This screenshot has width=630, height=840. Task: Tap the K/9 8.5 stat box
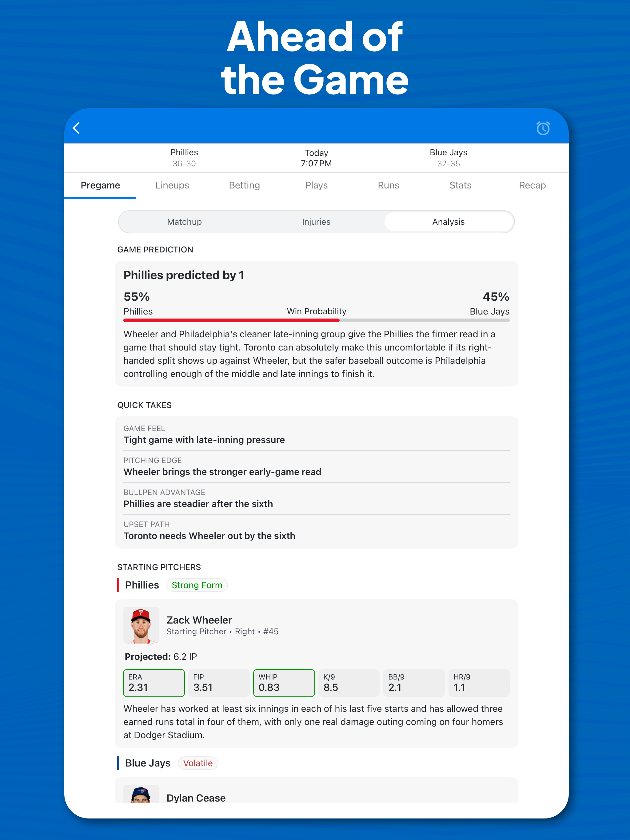click(x=349, y=683)
